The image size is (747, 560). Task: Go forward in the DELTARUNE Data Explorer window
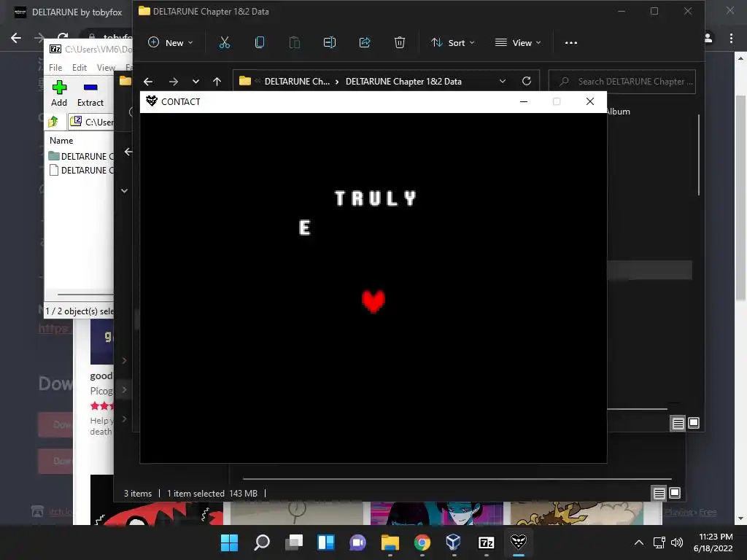tap(174, 82)
